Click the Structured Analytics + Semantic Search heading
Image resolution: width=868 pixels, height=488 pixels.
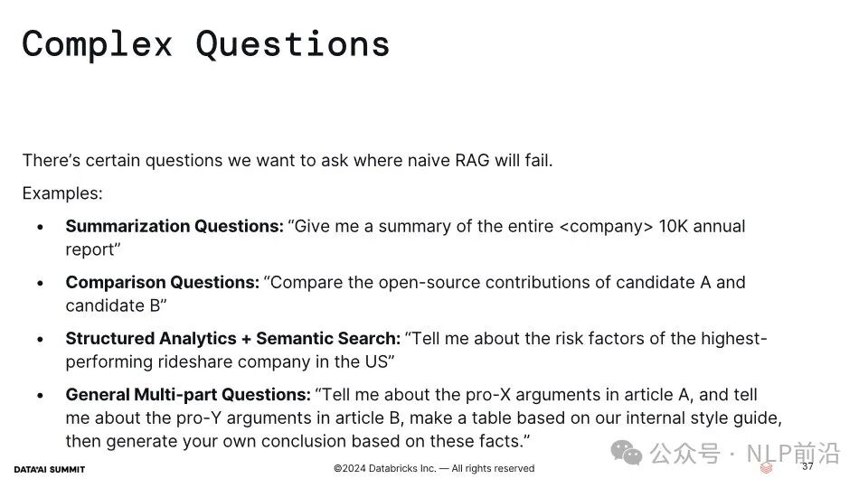[x=232, y=338]
